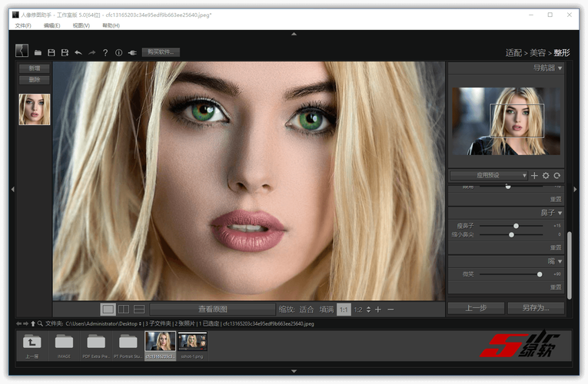
Task: Open the 视图(V) menu
Action: [81, 25]
